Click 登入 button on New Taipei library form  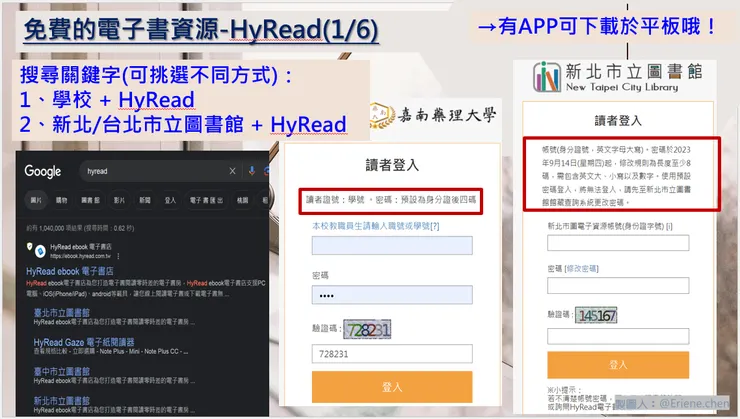tap(618, 365)
